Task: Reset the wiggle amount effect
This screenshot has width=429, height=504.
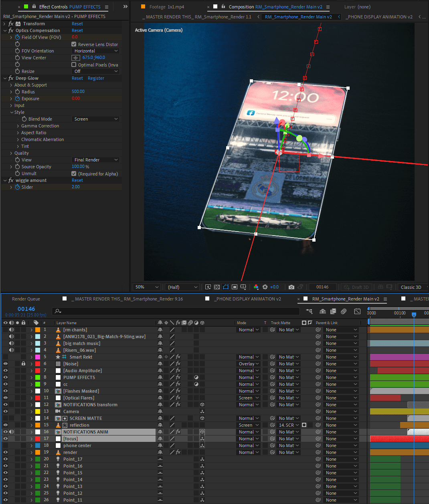Action: 77,180
